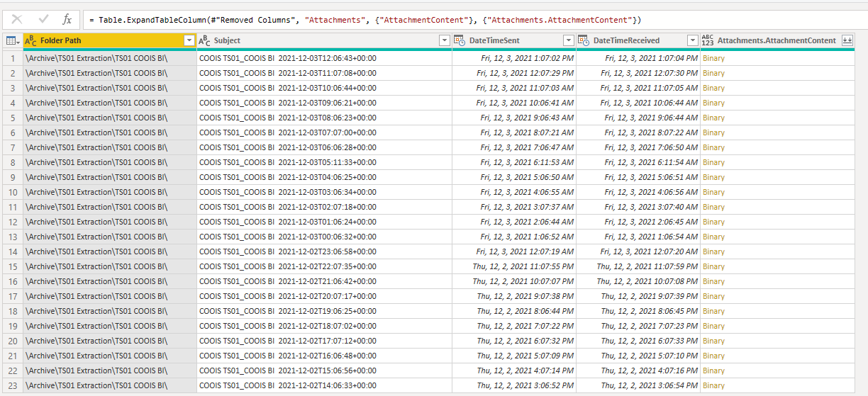Select Subject cell ending 2021-12-03T12:06:43+00:00
Screen dimensions: 868x396
click(x=325, y=59)
